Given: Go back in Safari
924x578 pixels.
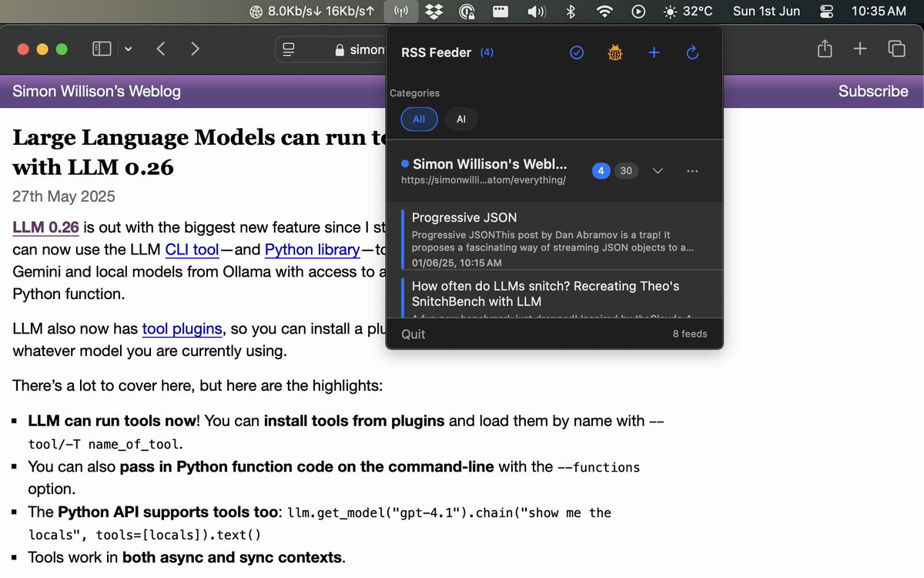Looking at the screenshot, I should [x=161, y=49].
